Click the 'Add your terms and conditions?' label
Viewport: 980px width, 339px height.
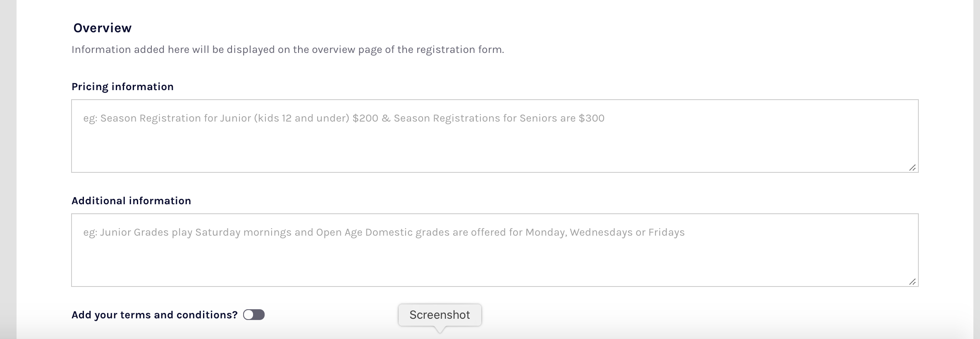pyautogui.click(x=154, y=315)
